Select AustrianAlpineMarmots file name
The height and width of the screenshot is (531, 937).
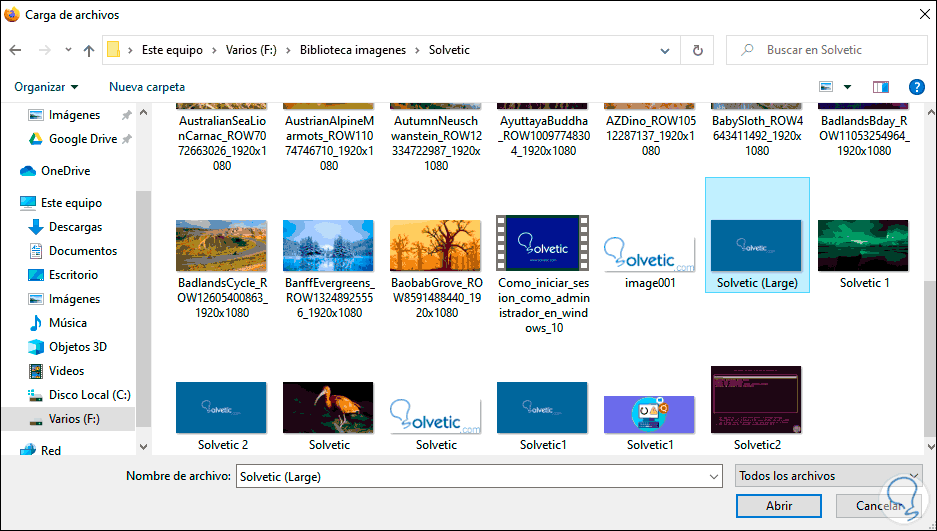tap(329, 143)
